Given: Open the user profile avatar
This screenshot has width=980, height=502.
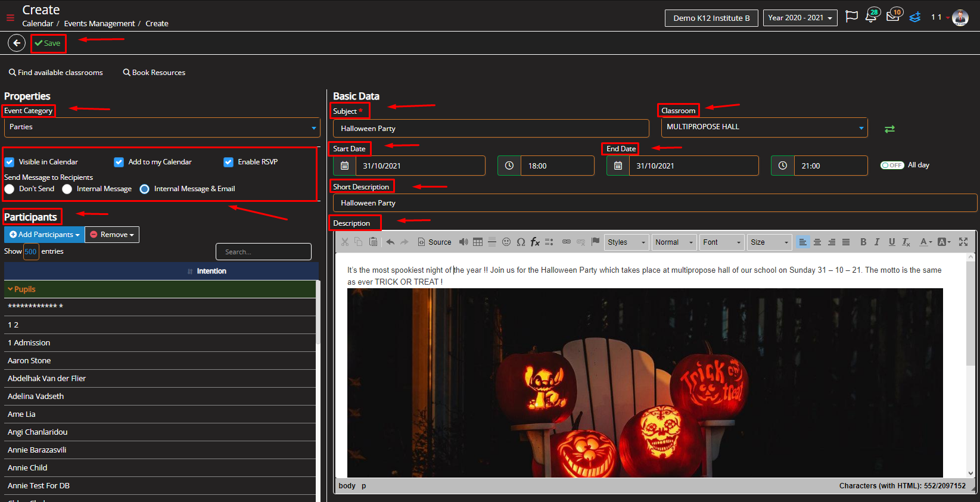Looking at the screenshot, I should point(960,17).
